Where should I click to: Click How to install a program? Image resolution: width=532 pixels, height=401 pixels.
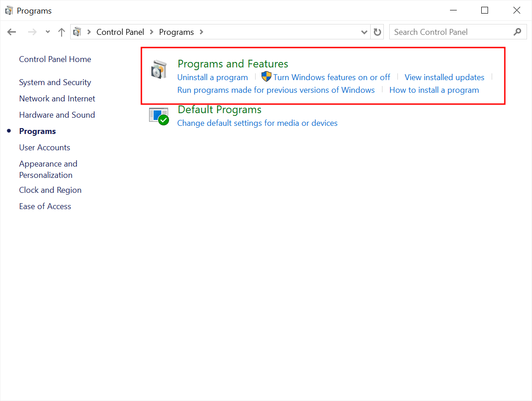click(x=434, y=90)
